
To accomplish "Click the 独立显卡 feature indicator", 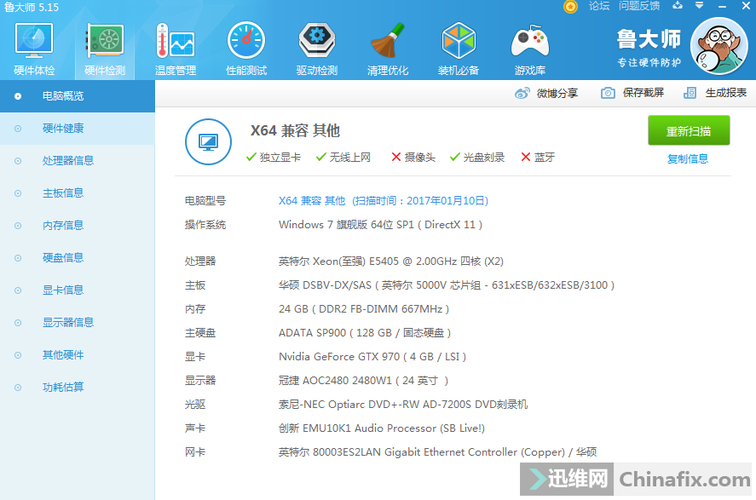I will point(273,157).
